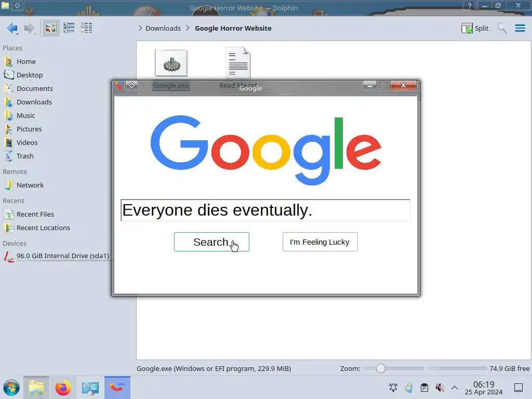Viewport: 532px width, 399px height.
Task: Click Google Horror Website breadcrumb
Action: click(x=233, y=28)
